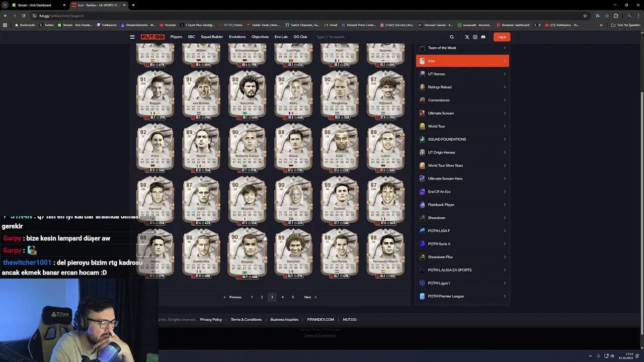Screen dimensions: 644x362
Task: Expand POTM LALIGA EA SPORTS chevron
Action: (x=505, y=270)
